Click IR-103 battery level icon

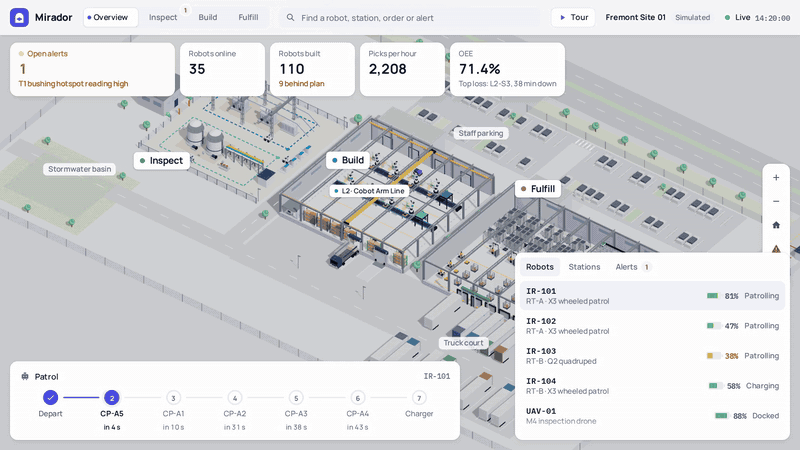(x=713, y=356)
